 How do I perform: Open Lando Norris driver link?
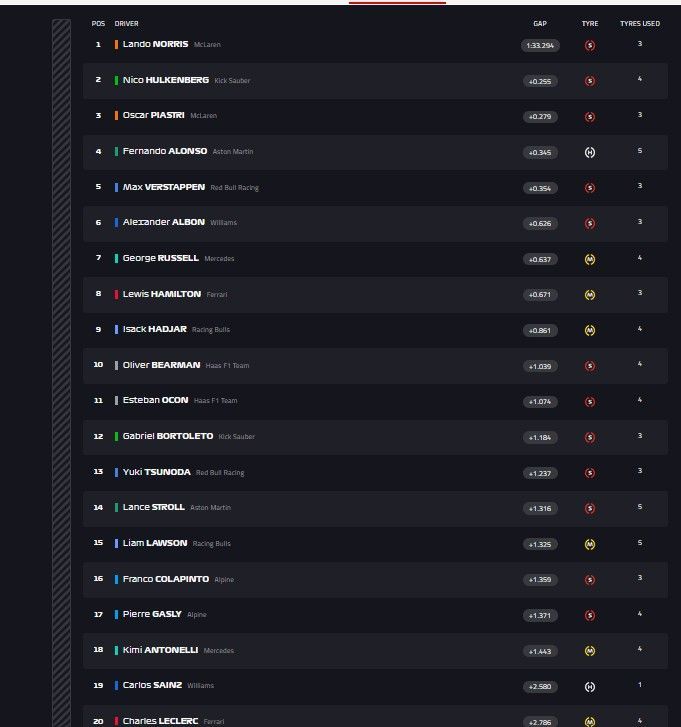click(x=155, y=45)
